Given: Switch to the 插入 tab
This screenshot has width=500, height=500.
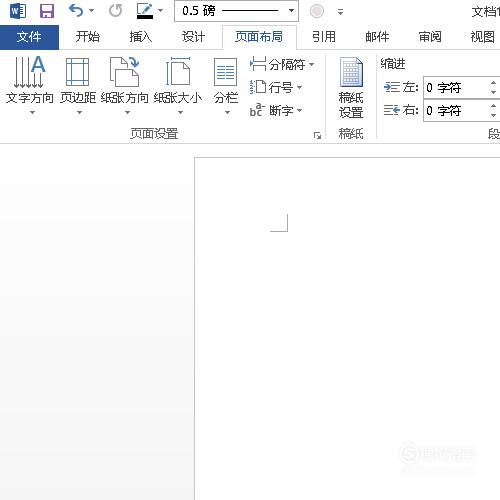Looking at the screenshot, I should (141, 37).
